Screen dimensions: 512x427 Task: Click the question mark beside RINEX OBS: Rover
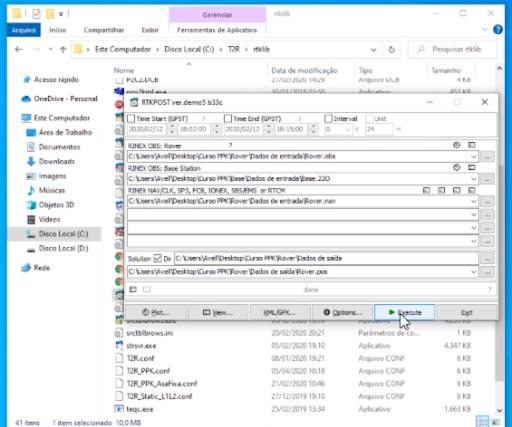click(x=230, y=145)
